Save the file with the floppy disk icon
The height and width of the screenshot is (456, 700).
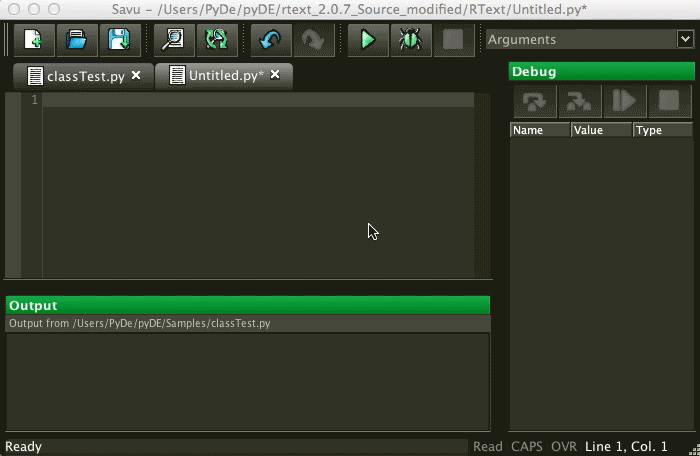(119, 40)
